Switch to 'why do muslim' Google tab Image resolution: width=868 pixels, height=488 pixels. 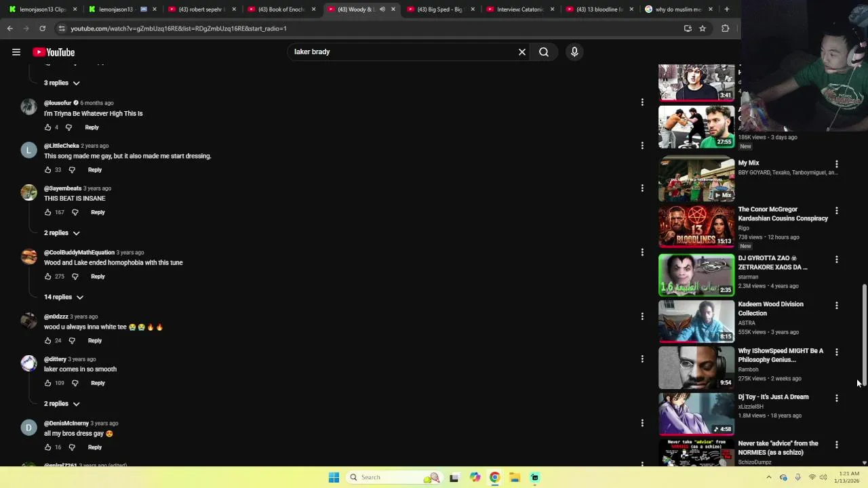point(679,9)
